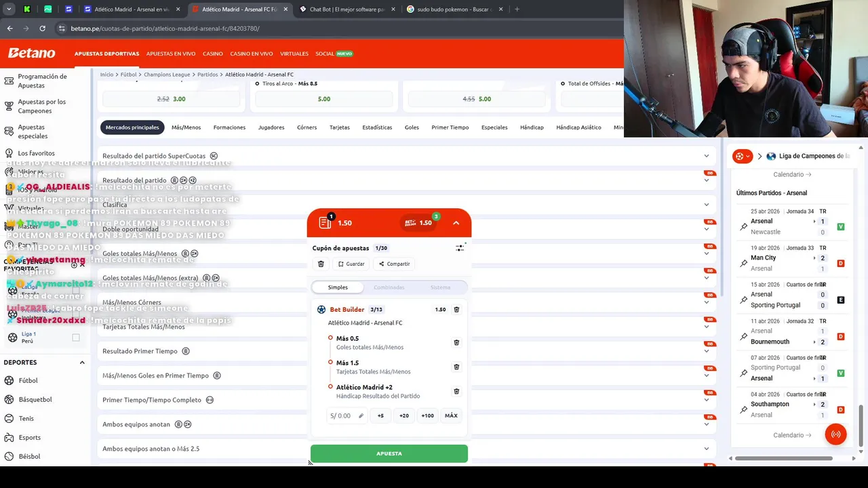Click the Tenis sidebar icon
Viewport: 868px width, 488px height.
tap(9, 418)
